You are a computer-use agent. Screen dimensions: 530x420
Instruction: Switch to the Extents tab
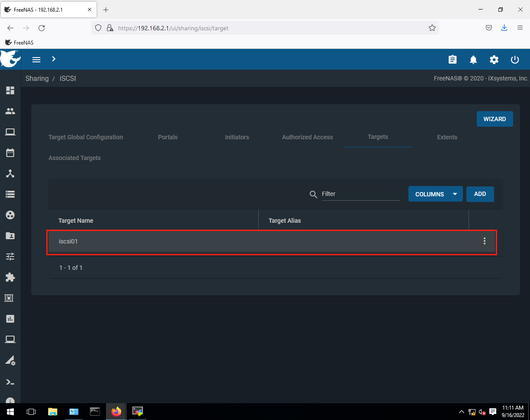[447, 137]
